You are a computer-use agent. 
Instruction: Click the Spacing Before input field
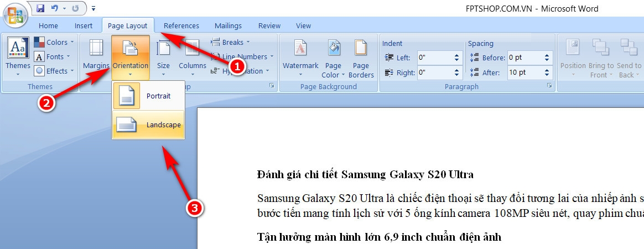pyautogui.click(x=524, y=58)
